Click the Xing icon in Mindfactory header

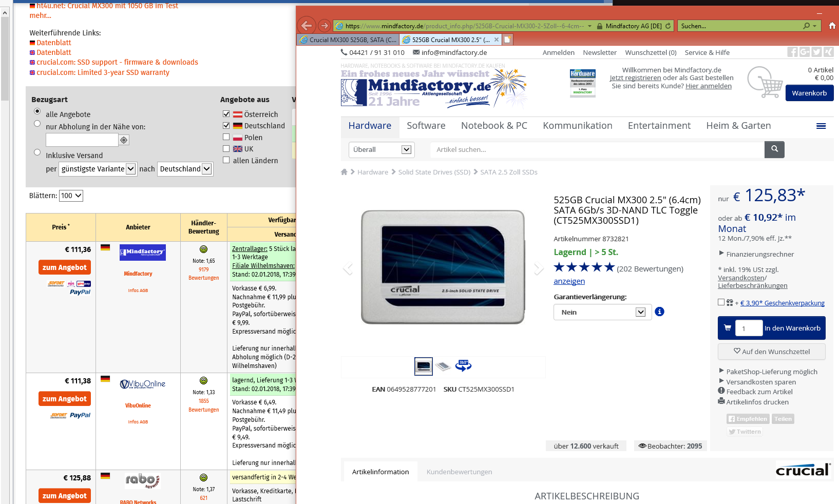[828, 52]
